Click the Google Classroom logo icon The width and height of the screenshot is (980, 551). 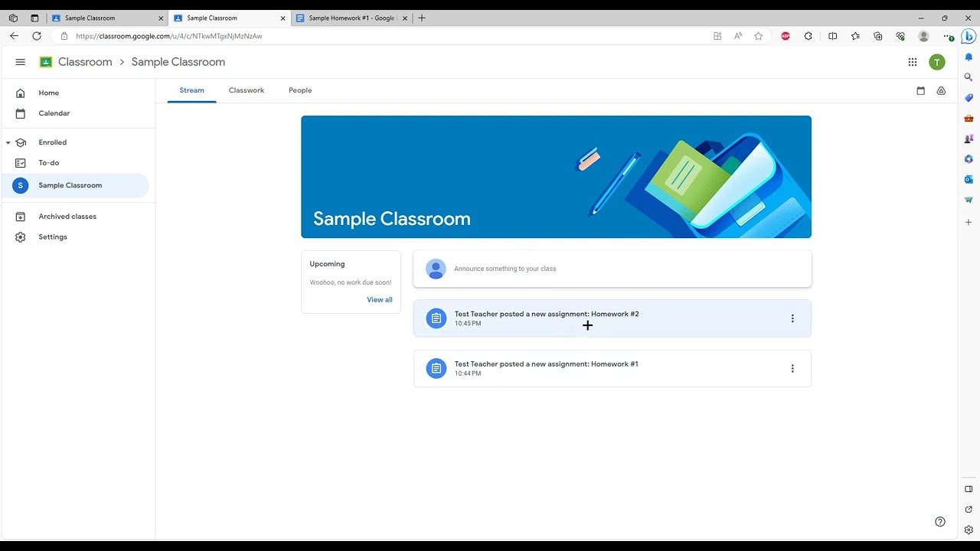tap(46, 62)
